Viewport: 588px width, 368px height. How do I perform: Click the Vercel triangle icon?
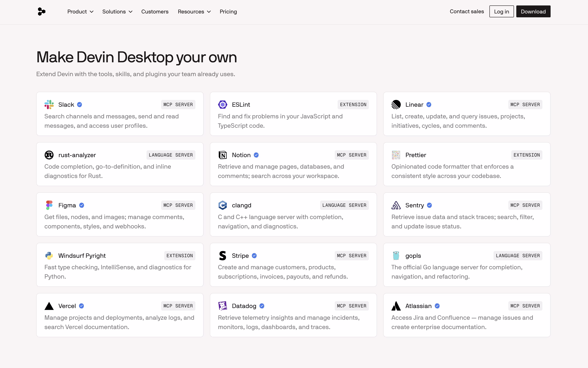[x=49, y=306]
